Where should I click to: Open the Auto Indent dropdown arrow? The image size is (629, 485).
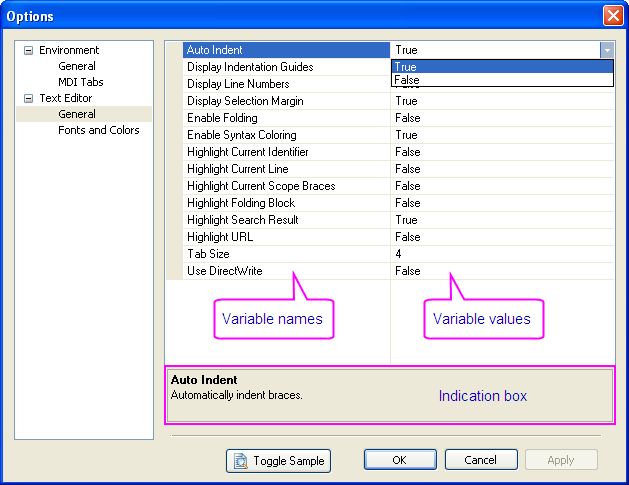(x=606, y=50)
